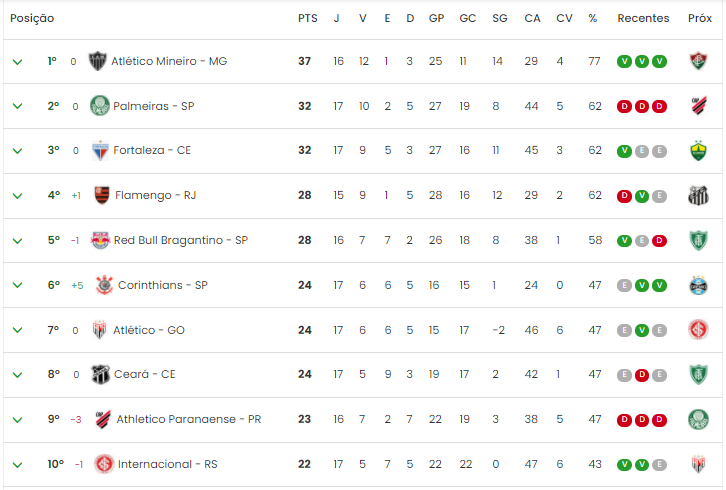Click the Palmeiras team badge
Image resolution: width=726 pixels, height=490 pixels.
coord(100,106)
